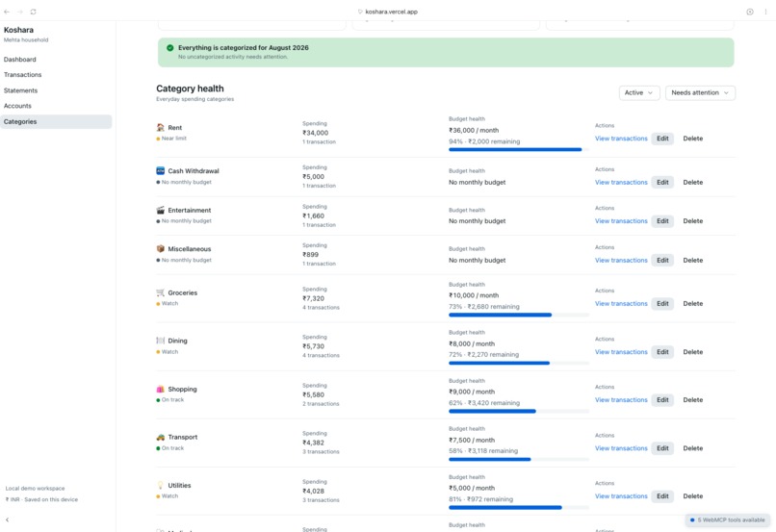View transactions for Entertainment

(621, 221)
